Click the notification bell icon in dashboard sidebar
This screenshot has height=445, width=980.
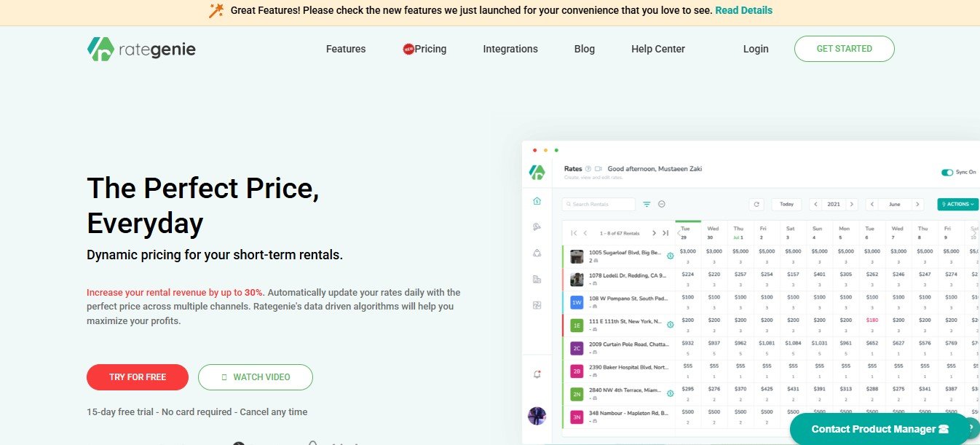click(x=537, y=374)
